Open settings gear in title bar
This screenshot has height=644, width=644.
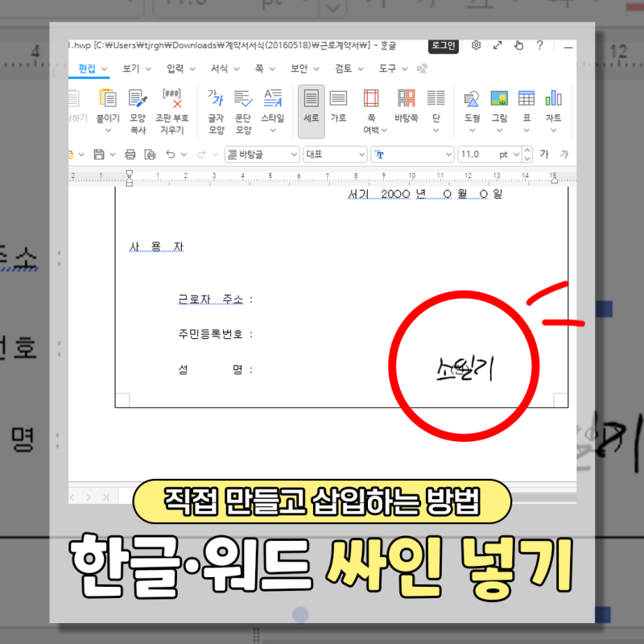pyautogui.click(x=476, y=45)
